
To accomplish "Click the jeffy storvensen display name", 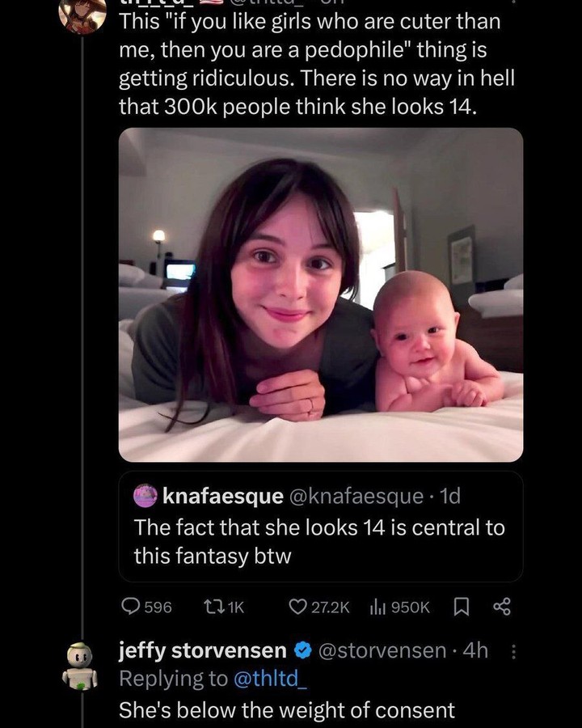I will pos(202,650).
